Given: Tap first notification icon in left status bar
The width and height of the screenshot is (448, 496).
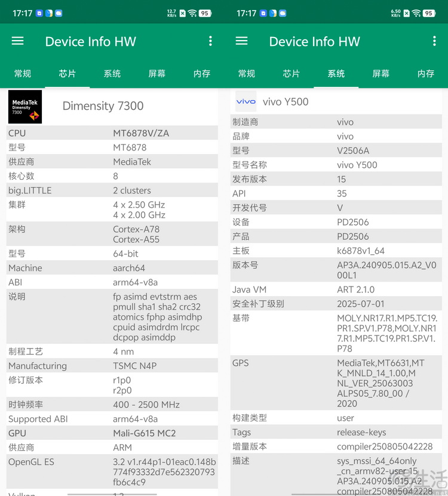Looking at the screenshot, I should 39,13.
